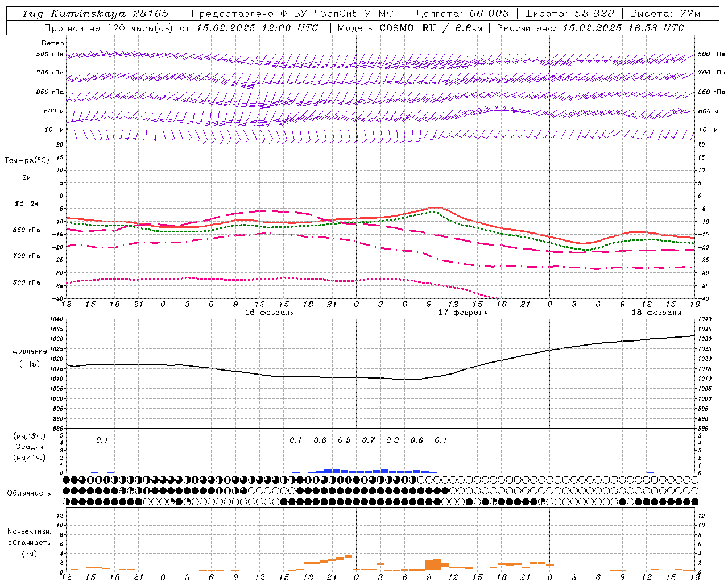Click the latitude value 58.828

pos(594,14)
